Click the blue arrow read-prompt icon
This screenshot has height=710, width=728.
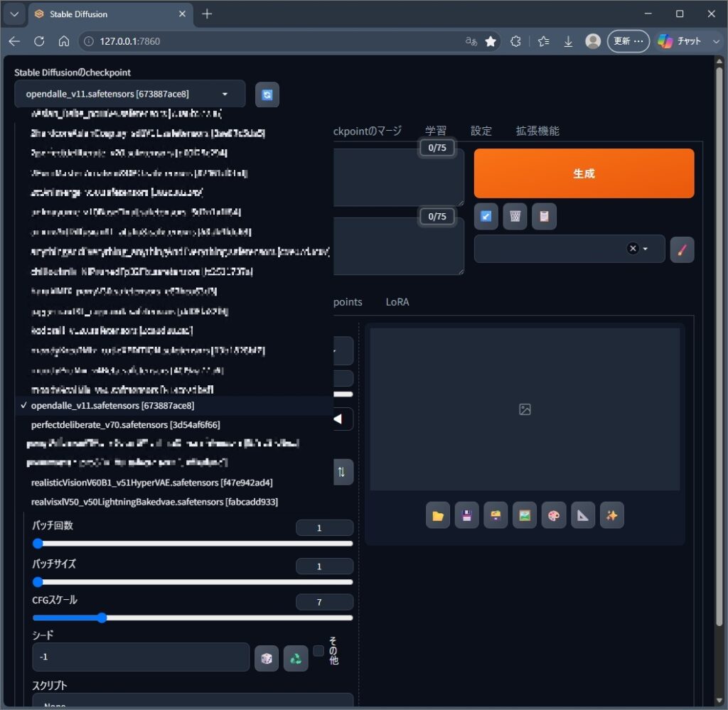point(486,216)
